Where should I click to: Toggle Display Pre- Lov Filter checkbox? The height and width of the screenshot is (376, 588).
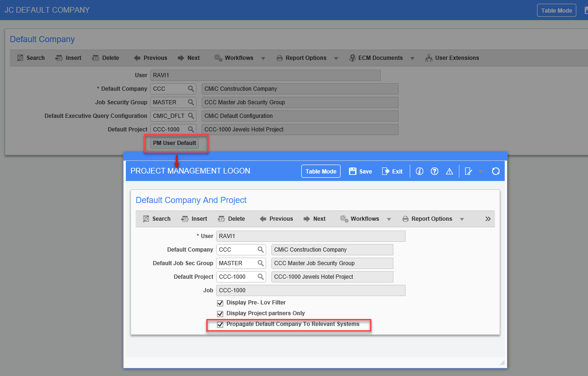[x=220, y=303]
